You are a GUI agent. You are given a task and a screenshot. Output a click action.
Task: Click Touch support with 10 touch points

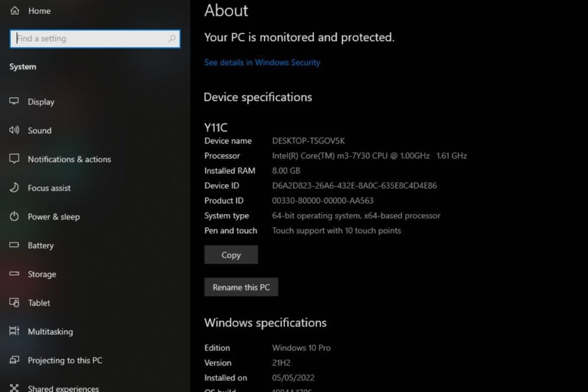pyautogui.click(x=336, y=231)
